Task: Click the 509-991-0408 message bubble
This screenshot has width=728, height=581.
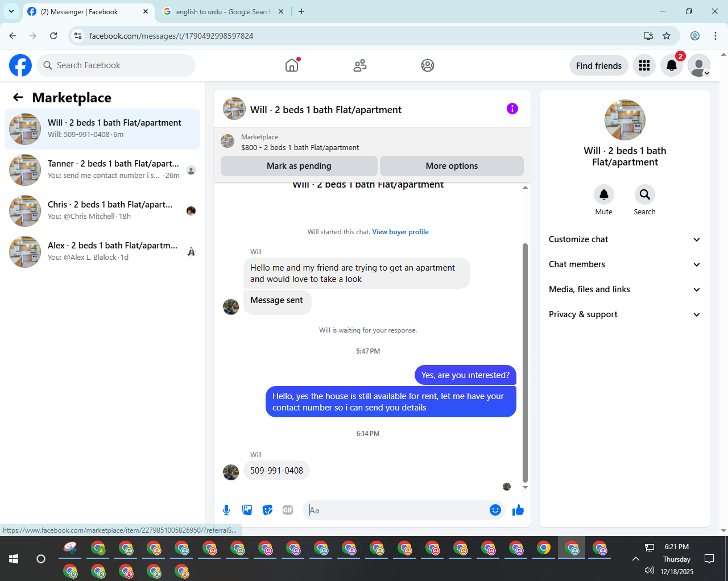Action: click(276, 471)
